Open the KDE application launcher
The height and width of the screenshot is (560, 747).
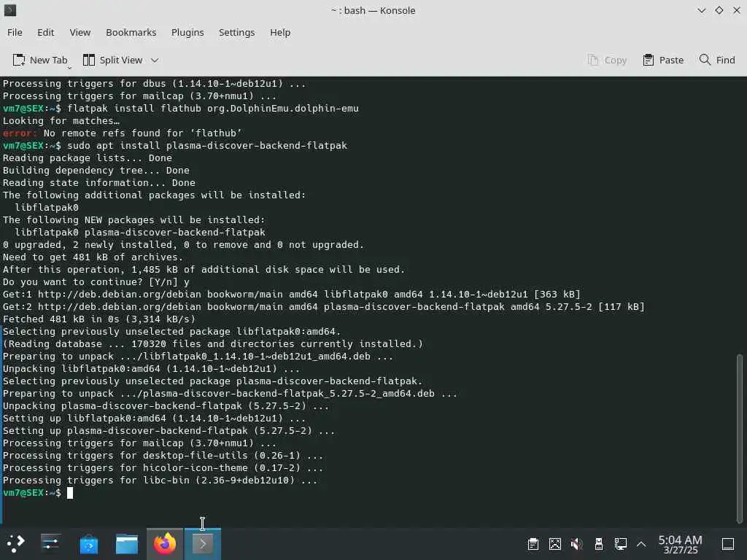click(x=16, y=543)
